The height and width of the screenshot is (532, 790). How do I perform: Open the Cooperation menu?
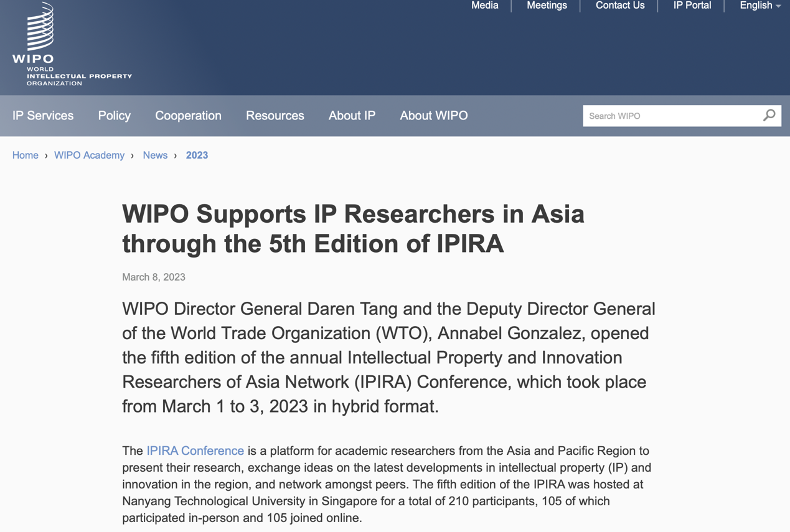188,116
